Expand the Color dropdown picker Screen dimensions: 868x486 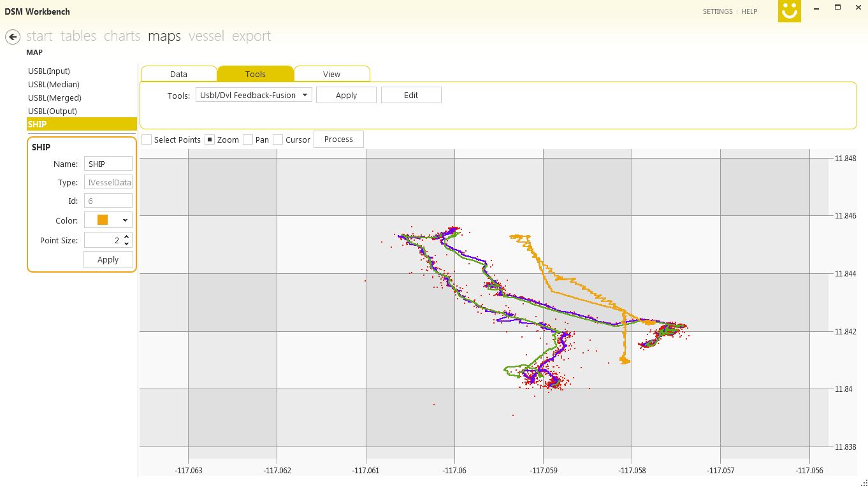tap(125, 220)
